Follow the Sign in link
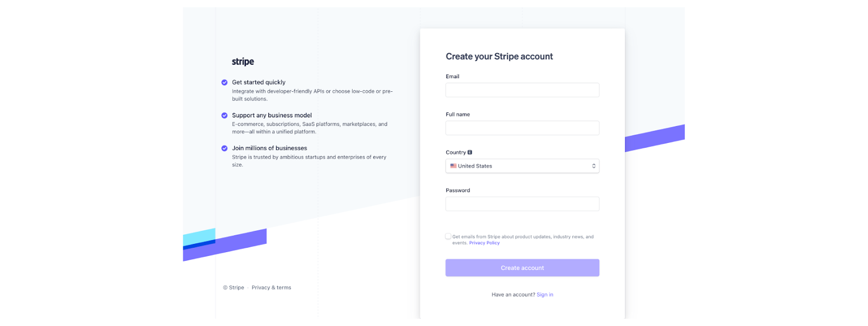Screen dimensions: 868x326 click(x=545, y=294)
